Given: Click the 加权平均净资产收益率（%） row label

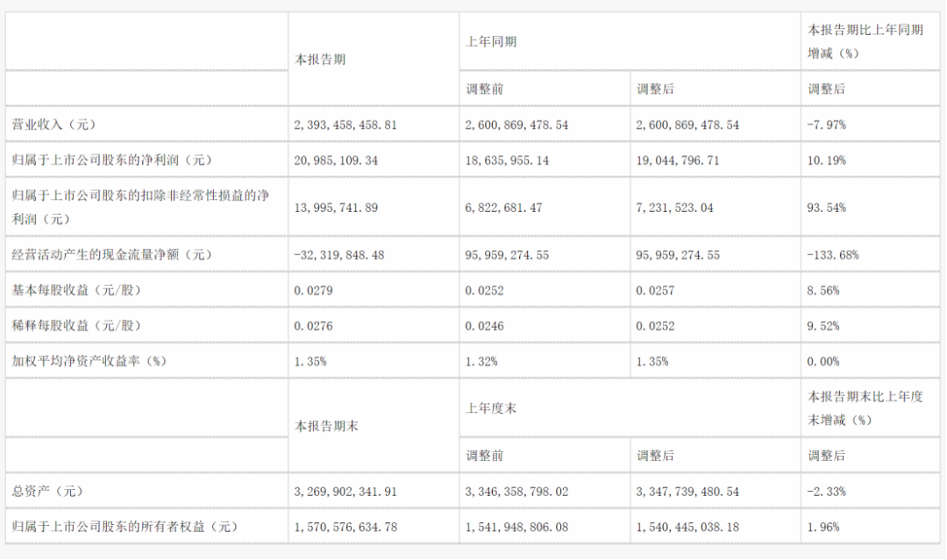Looking at the screenshot, I should coord(89,361).
